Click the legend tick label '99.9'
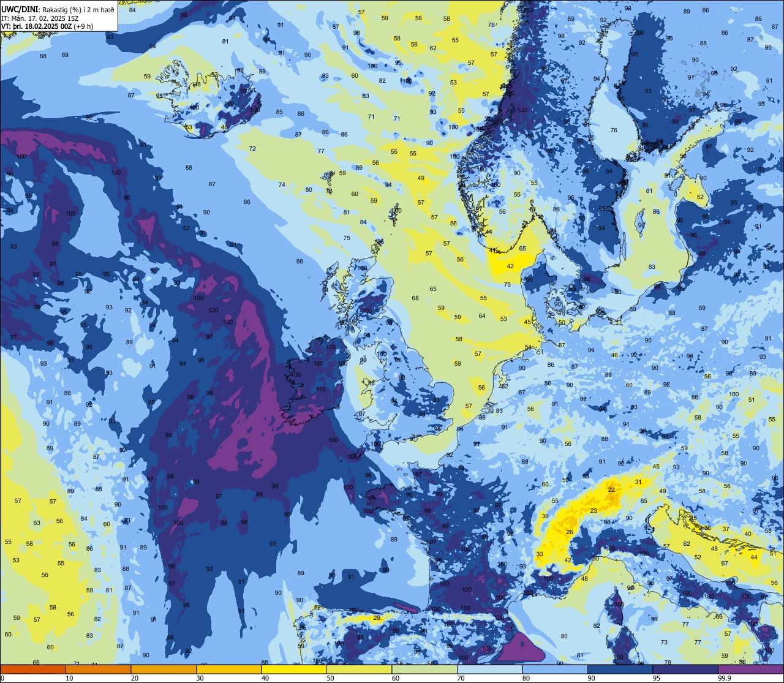This screenshot has width=784, height=683. (725, 678)
